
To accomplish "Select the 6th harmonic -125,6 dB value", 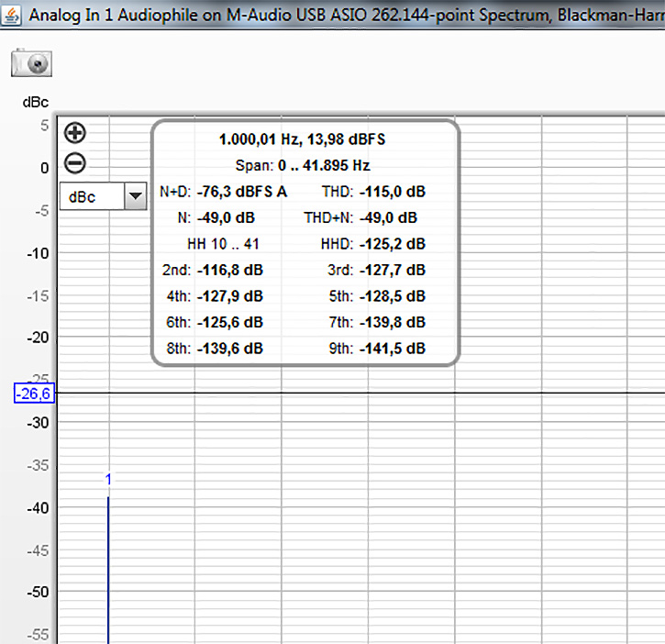I will (230, 322).
